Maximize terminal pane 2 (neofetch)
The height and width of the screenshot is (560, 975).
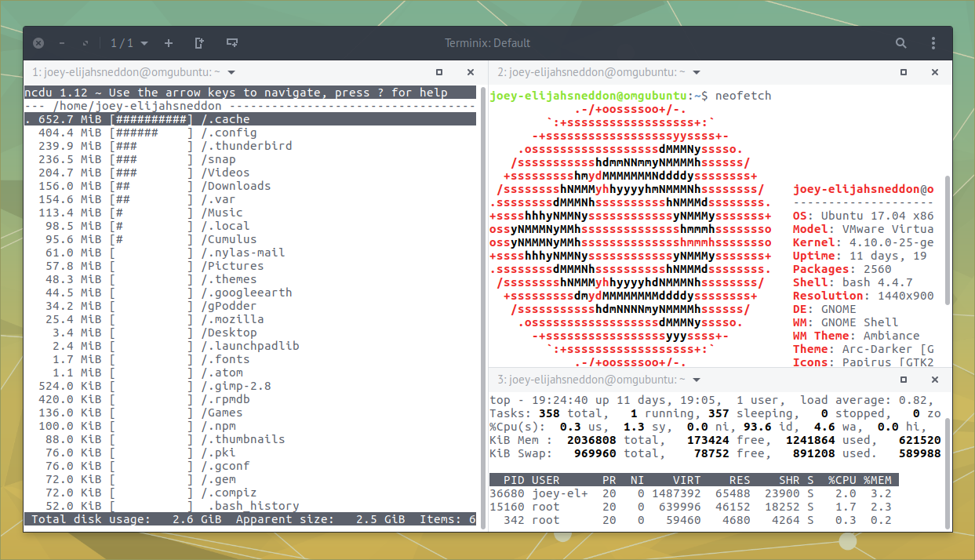(x=903, y=72)
